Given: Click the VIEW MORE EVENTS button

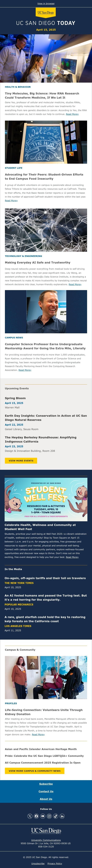Looking at the screenshot, I should [x=21, y=461].
